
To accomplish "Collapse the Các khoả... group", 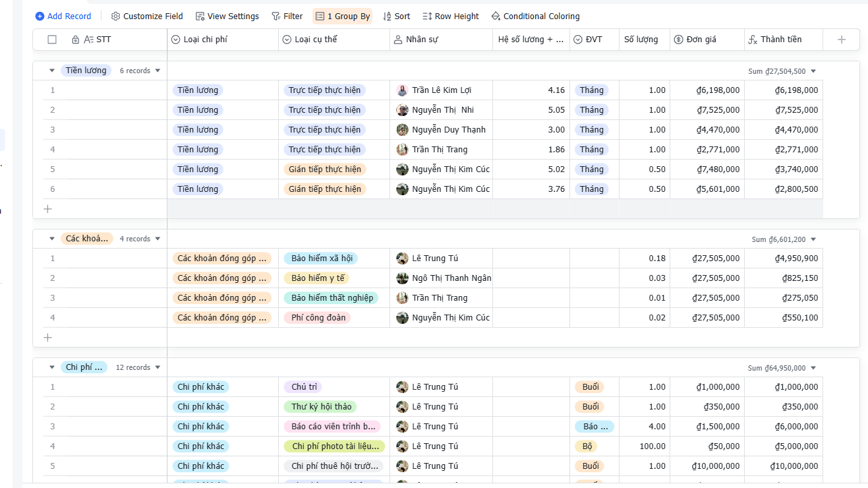I will point(52,239).
